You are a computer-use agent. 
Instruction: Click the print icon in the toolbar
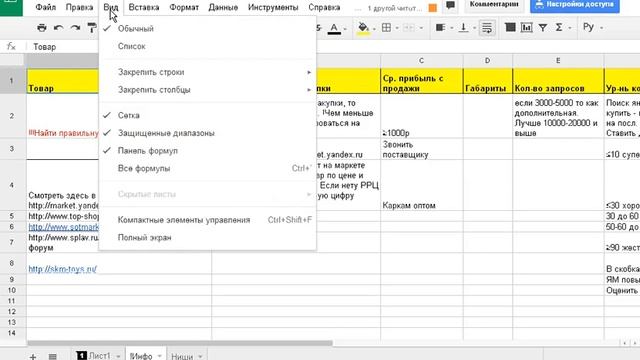tap(42, 28)
